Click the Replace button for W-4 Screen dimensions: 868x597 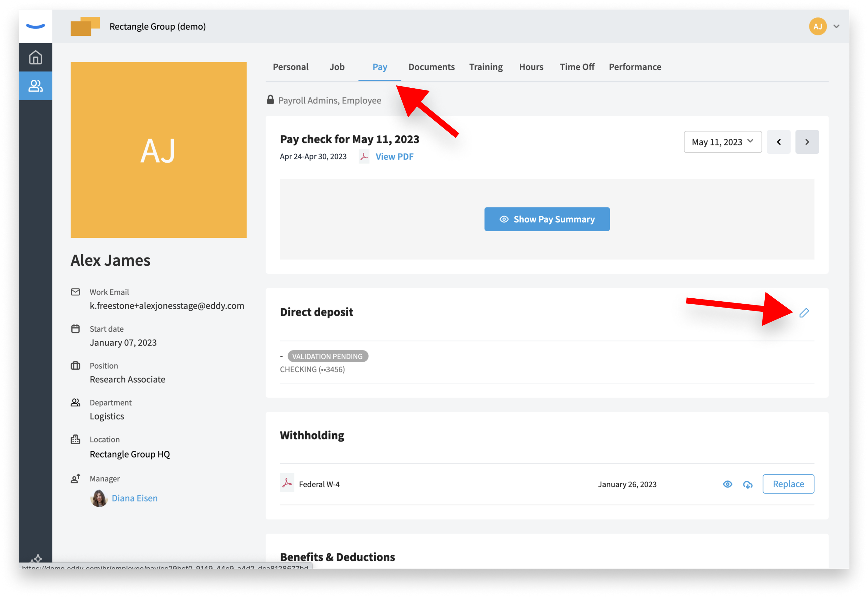click(788, 484)
